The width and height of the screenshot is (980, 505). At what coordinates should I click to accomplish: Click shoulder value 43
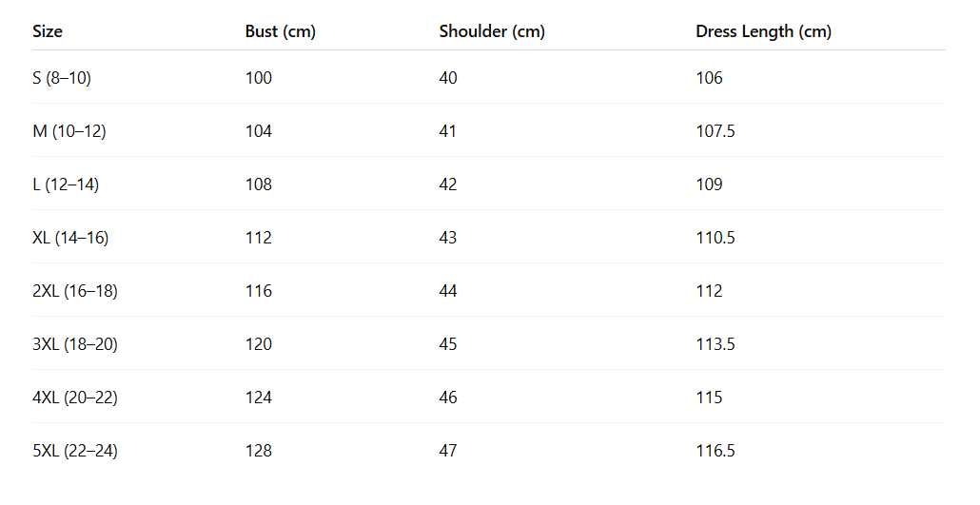coord(448,238)
